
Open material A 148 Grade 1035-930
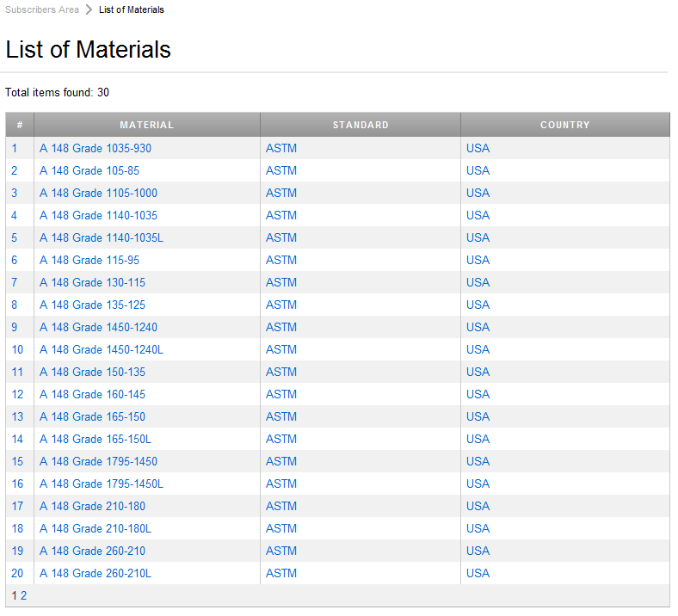96,148
